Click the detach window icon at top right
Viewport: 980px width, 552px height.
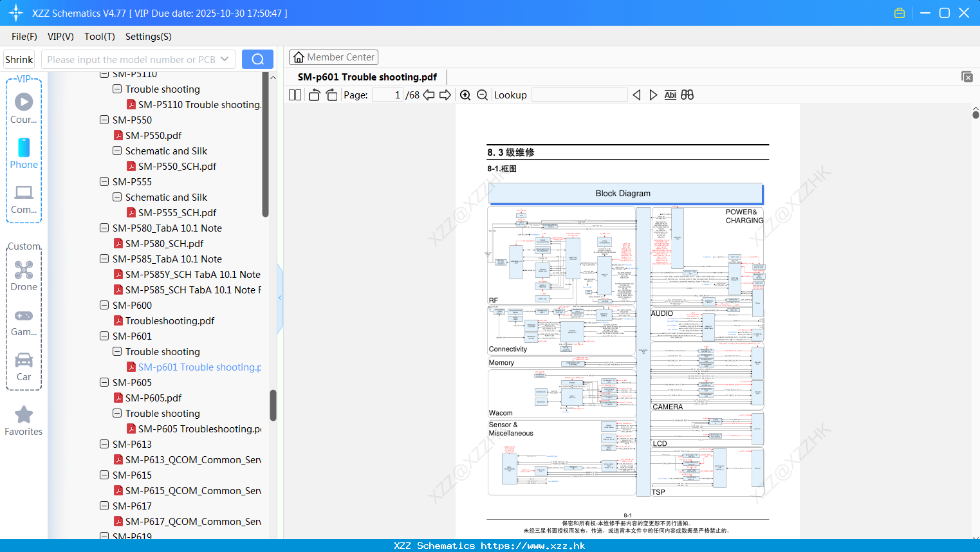coord(966,77)
